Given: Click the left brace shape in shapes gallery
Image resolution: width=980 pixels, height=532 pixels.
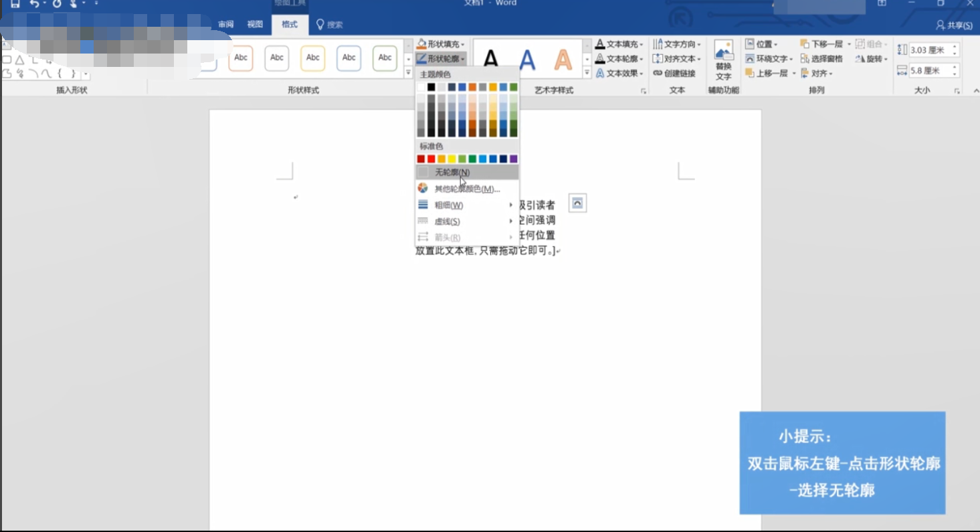Looking at the screenshot, I should point(60,74).
